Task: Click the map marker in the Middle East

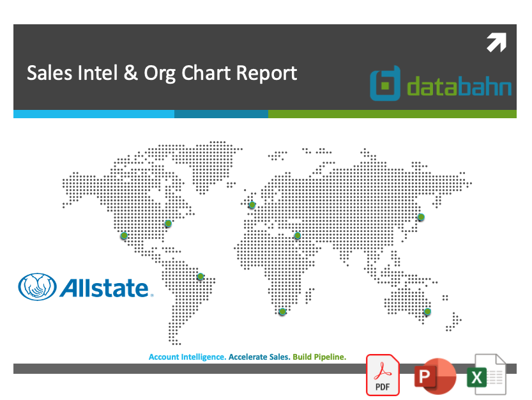Action: (298, 235)
